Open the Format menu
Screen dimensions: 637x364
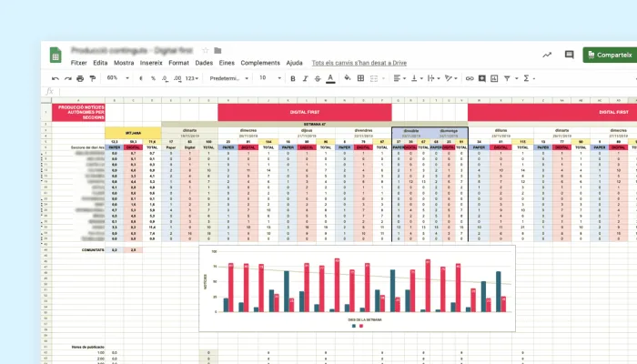pos(178,63)
